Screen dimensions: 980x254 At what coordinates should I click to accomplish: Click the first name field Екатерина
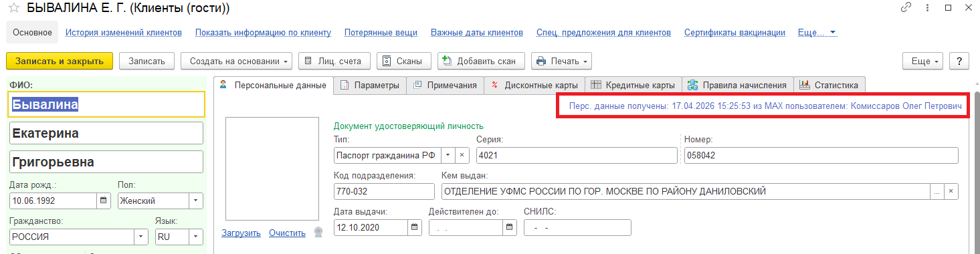click(106, 133)
